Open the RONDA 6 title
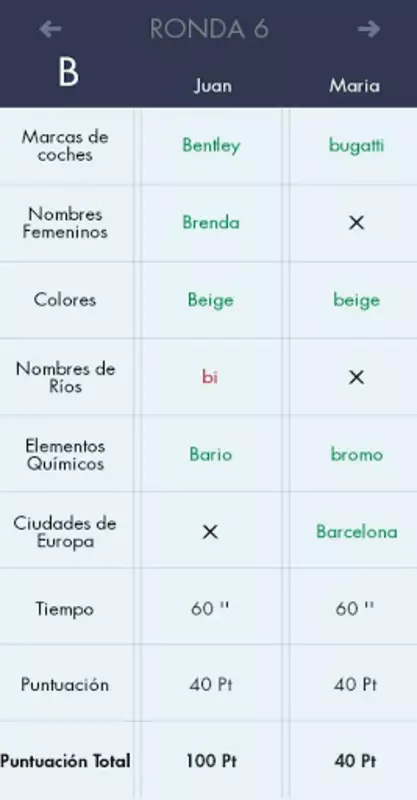This screenshot has width=417, height=800. (209, 29)
